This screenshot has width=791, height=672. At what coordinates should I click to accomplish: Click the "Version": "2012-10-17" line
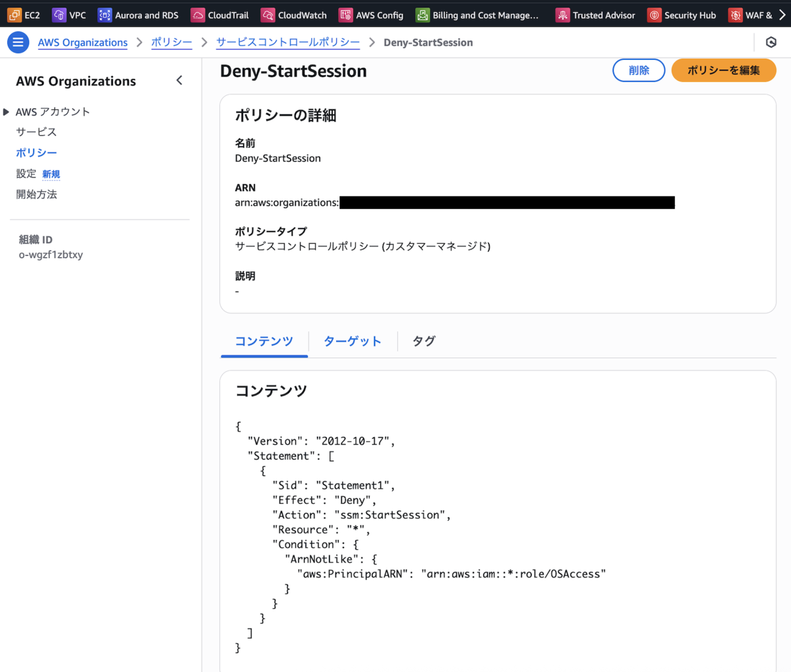click(321, 441)
